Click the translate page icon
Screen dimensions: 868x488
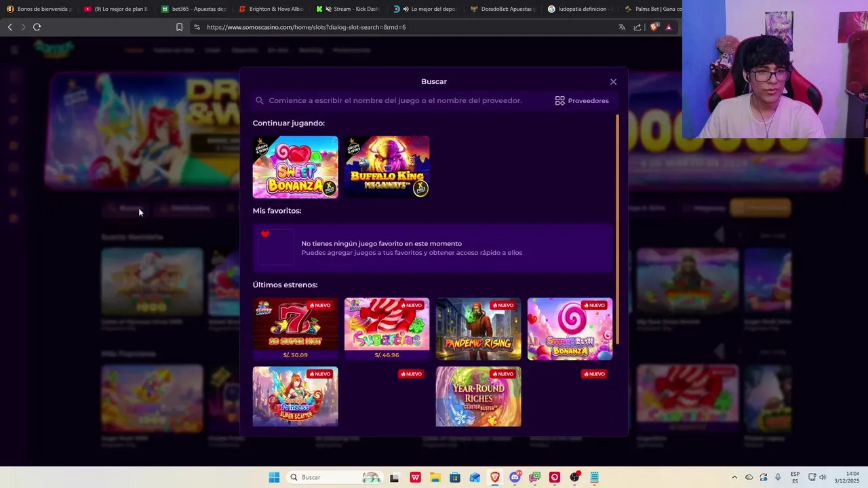[x=622, y=27]
